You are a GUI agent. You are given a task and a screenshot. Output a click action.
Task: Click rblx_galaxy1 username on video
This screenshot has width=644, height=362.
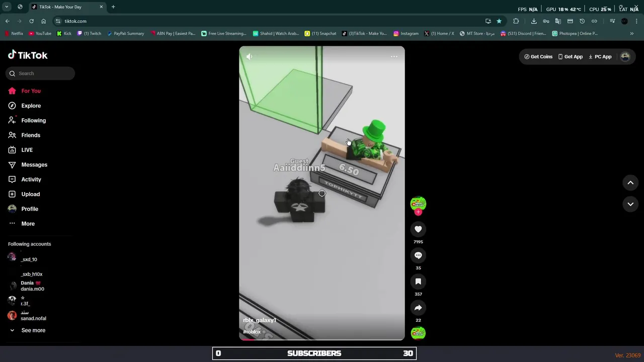[x=260, y=320]
